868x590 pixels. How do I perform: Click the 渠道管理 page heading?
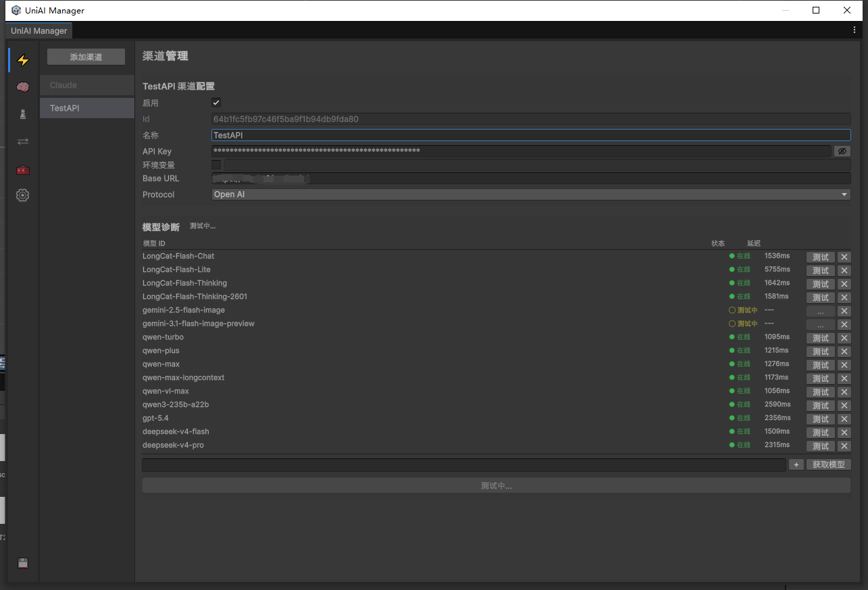(165, 56)
